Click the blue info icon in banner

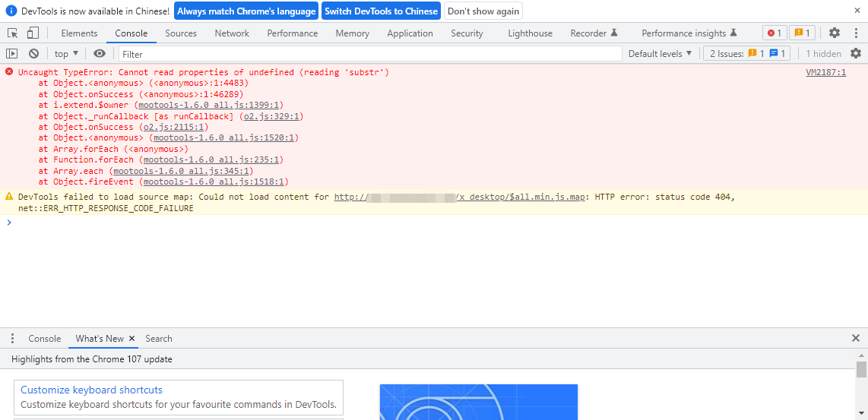[x=11, y=11]
